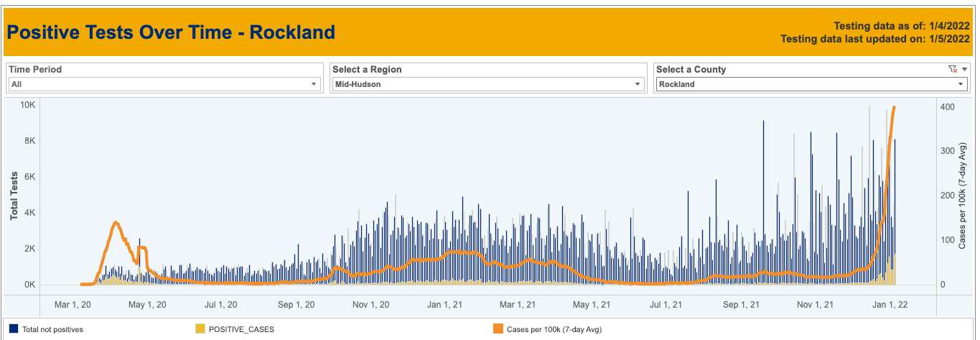Highlight the Total not positives legend label

point(52,329)
